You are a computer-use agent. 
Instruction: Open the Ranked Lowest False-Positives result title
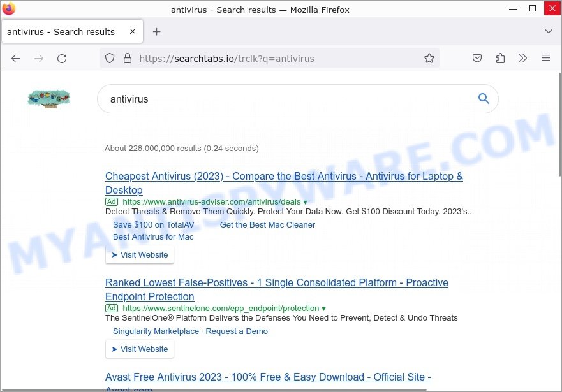tap(277, 289)
